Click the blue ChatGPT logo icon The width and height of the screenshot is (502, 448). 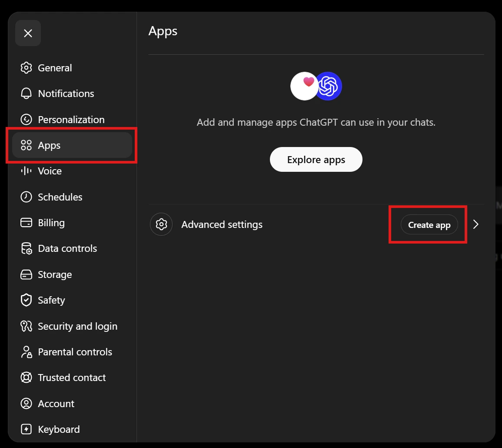pyautogui.click(x=329, y=86)
